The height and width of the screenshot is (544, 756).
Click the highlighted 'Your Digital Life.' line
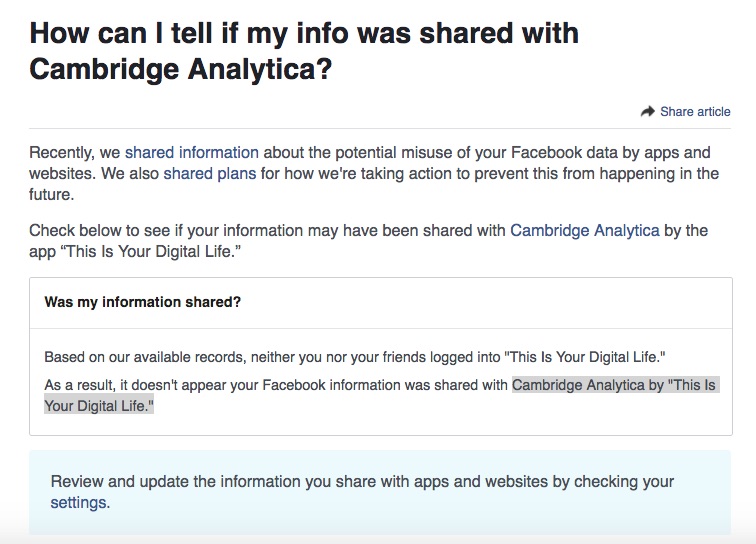99,406
